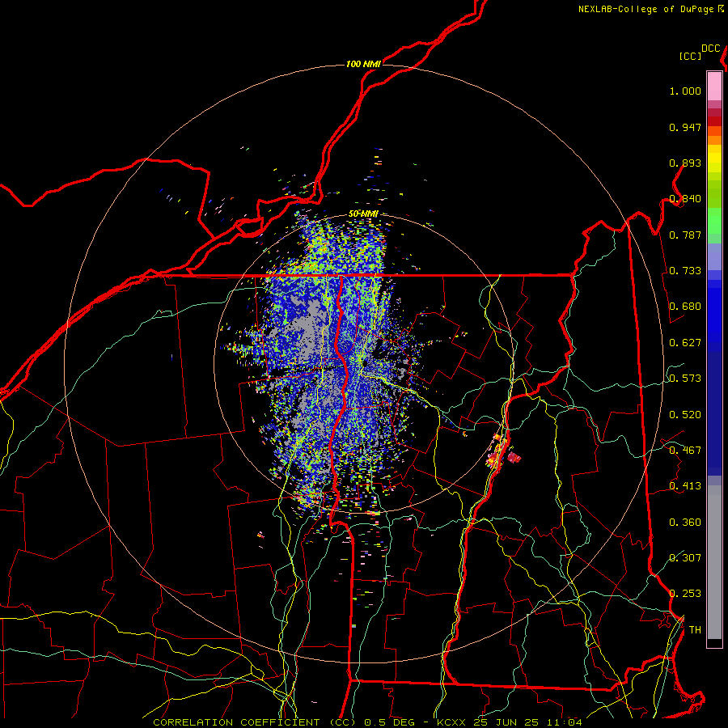Click the 1.000 legend value
Image resolution: width=728 pixels, height=728 pixels.
point(685,91)
